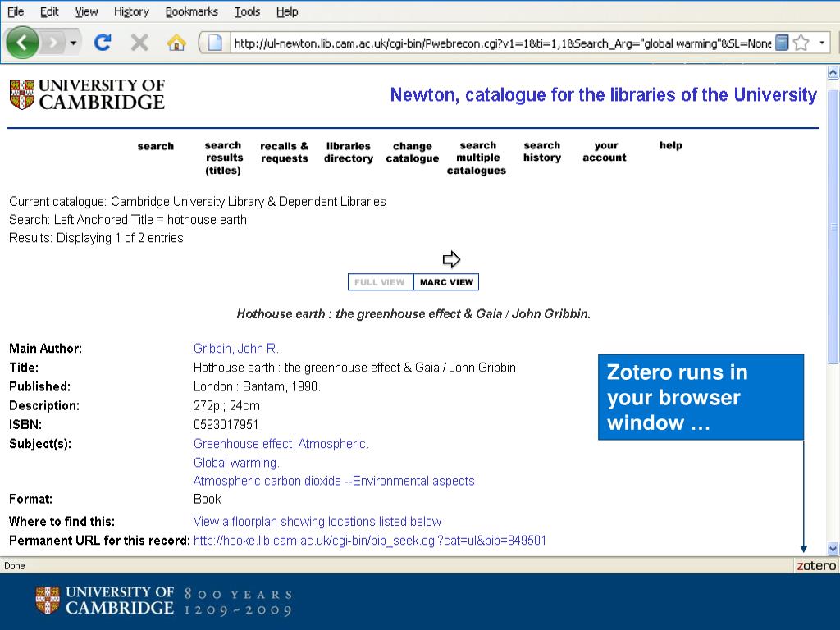The height and width of the screenshot is (630, 840).
Task: Open Zotero from the status bar
Action: click(816, 566)
